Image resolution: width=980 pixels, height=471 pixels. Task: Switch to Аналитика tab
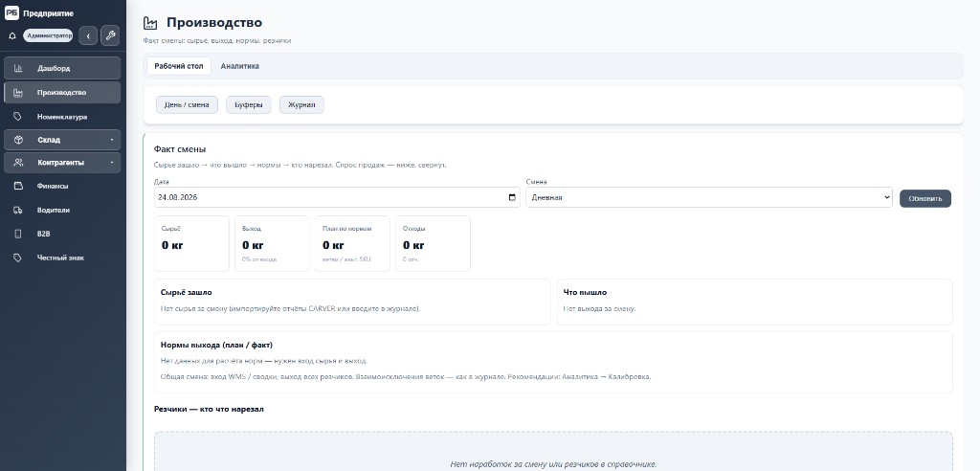pyautogui.click(x=240, y=66)
